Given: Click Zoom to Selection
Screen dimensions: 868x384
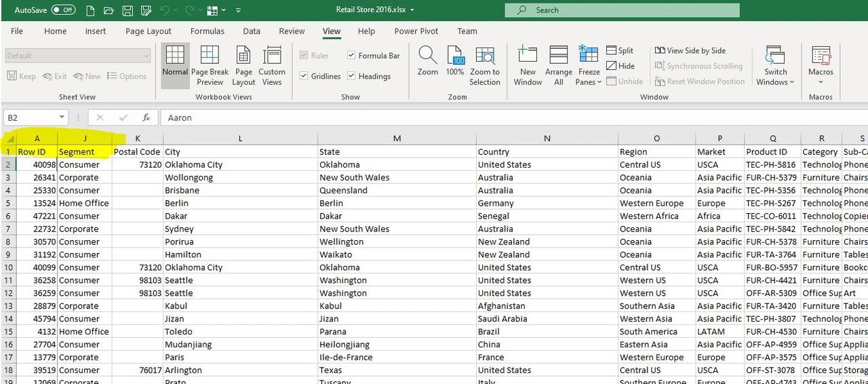Looking at the screenshot, I should click(485, 66).
